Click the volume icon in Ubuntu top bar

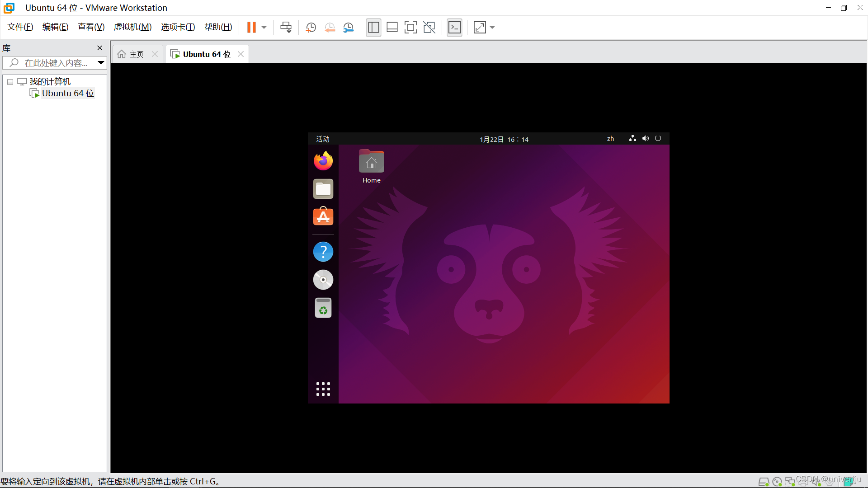tap(646, 138)
